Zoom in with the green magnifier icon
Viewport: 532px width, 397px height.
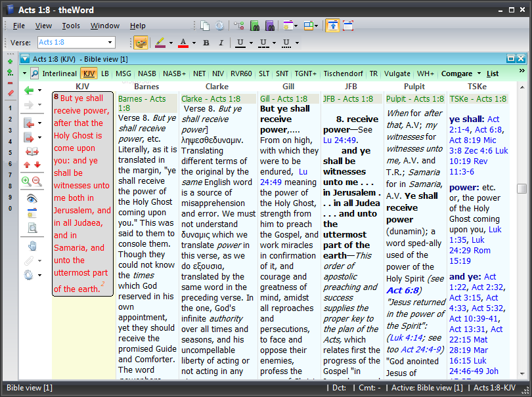point(26,181)
